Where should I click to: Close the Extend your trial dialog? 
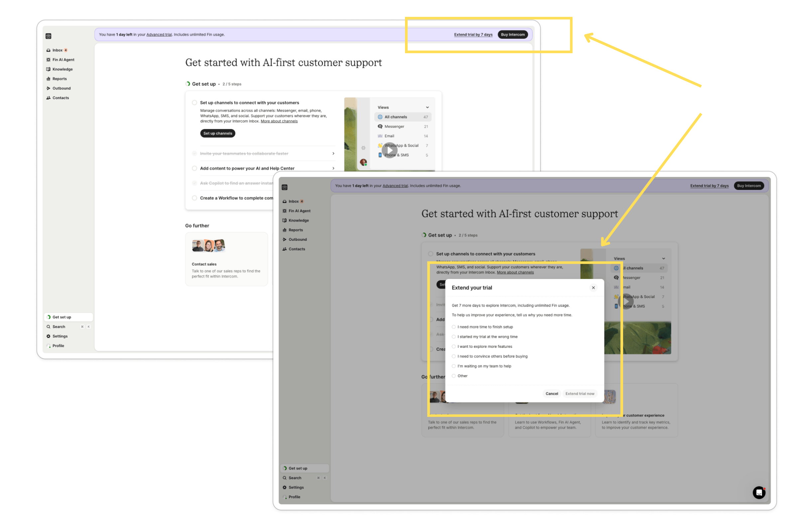click(594, 288)
